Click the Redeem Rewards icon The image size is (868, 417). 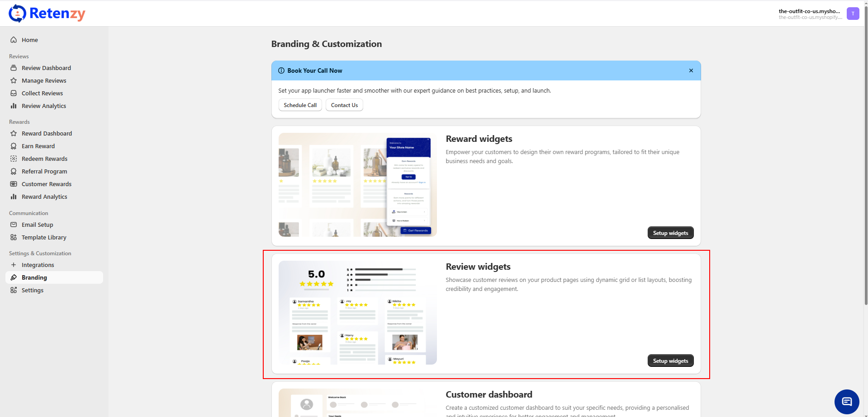point(14,159)
